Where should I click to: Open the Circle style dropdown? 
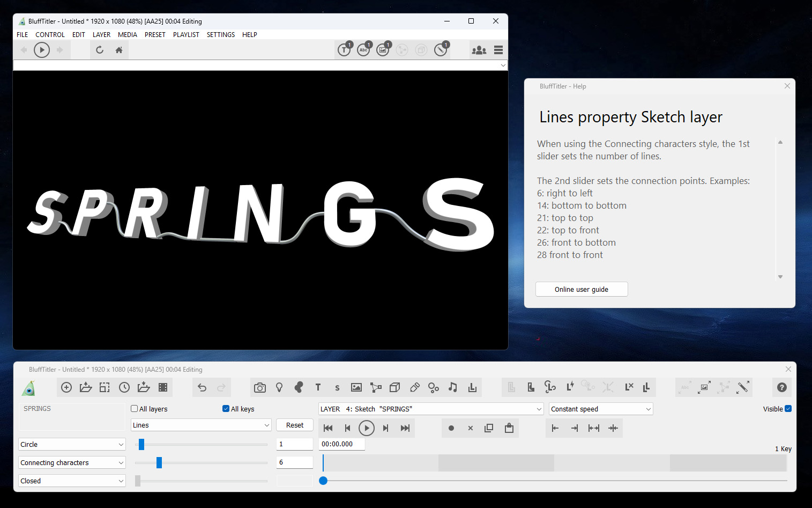point(72,444)
